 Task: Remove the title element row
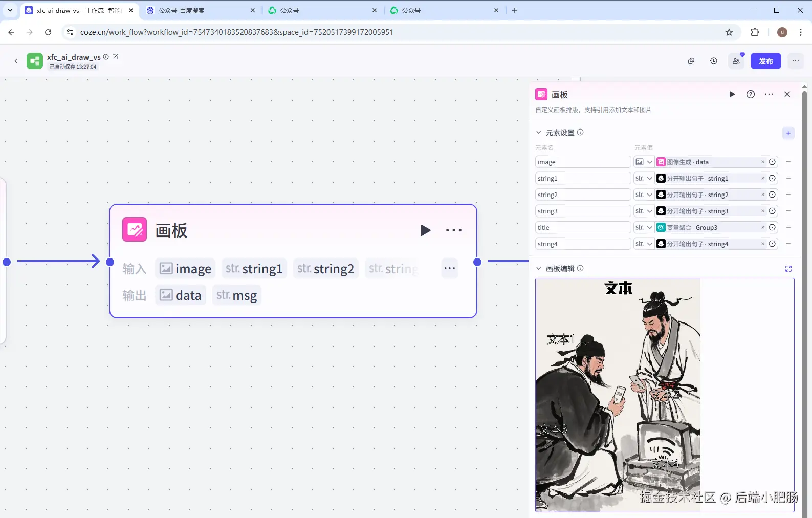coord(788,227)
